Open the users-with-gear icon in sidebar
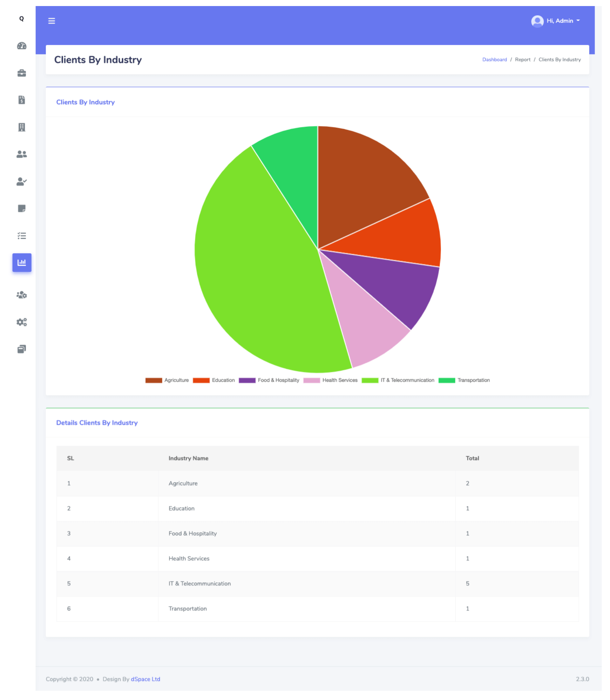This screenshot has height=700, width=610. pos(22,295)
